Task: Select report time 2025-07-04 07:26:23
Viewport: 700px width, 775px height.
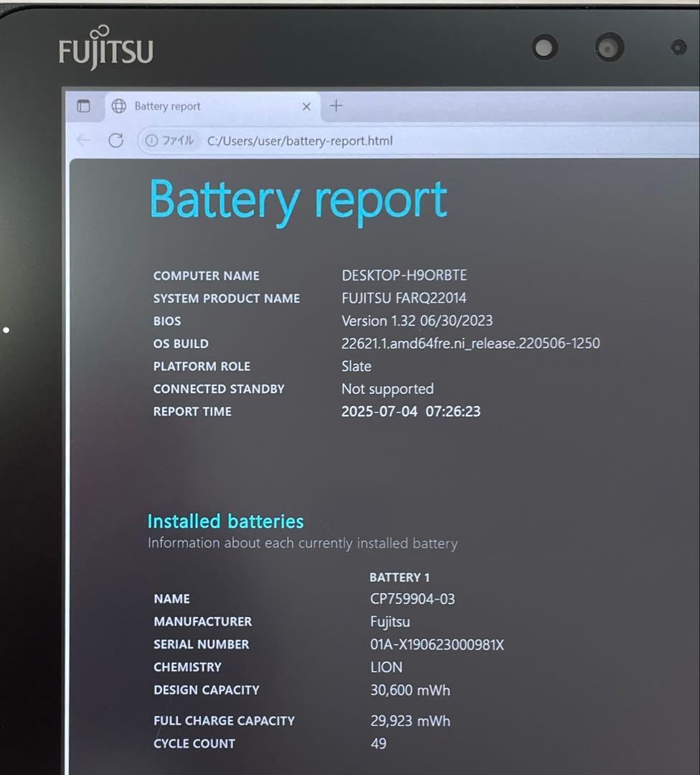Action: [410, 411]
